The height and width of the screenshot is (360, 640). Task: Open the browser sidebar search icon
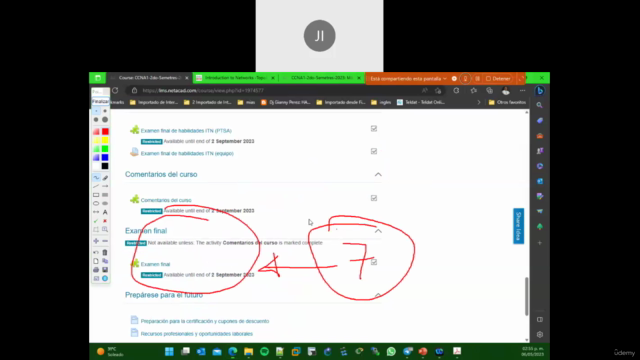[x=540, y=105]
